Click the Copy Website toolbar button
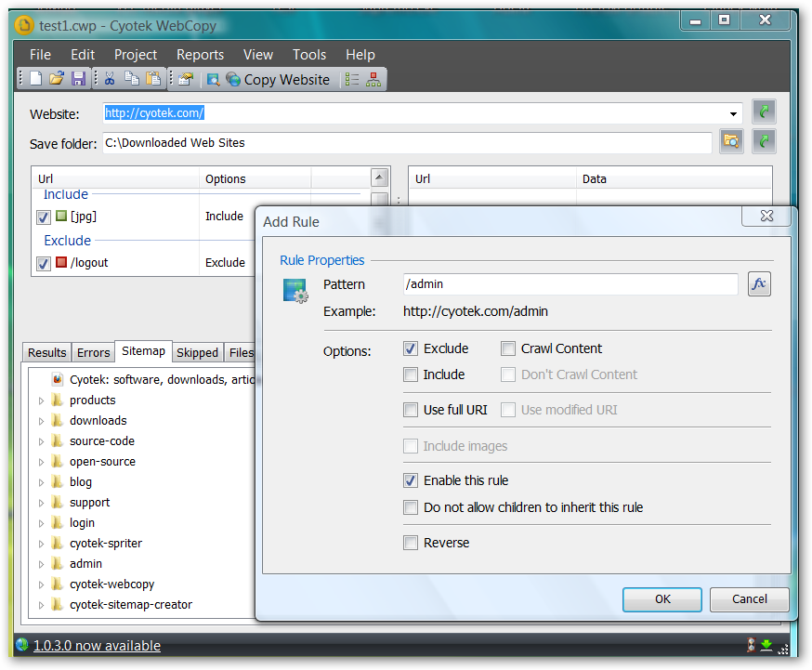 tap(278, 79)
